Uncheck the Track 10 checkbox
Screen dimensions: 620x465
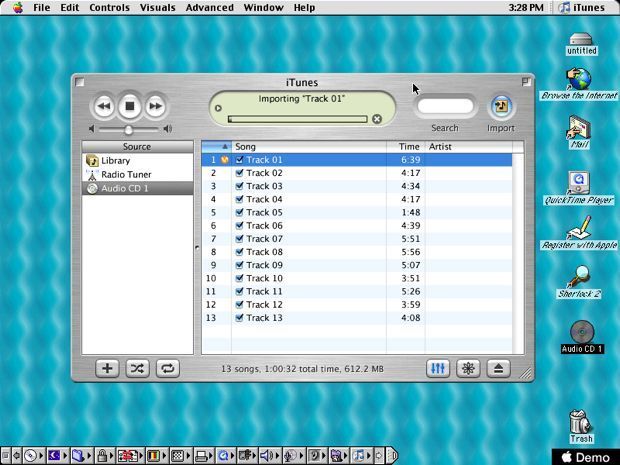[239, 278]
